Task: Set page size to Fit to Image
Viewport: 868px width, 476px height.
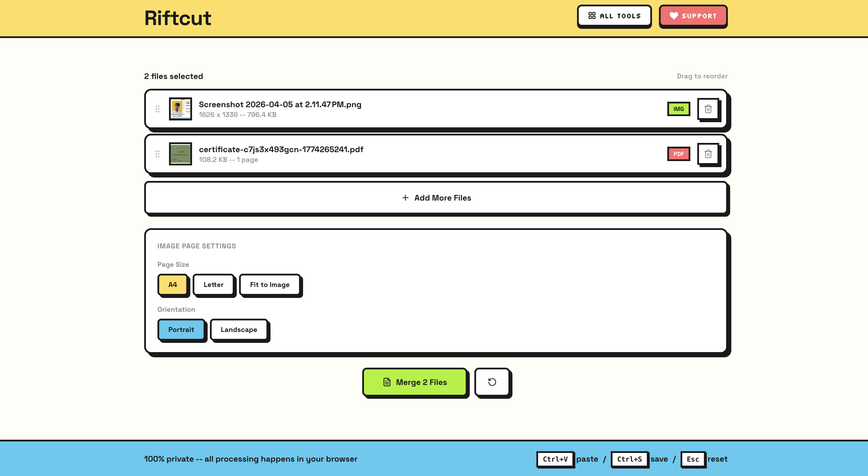Action: click(270, 285)
